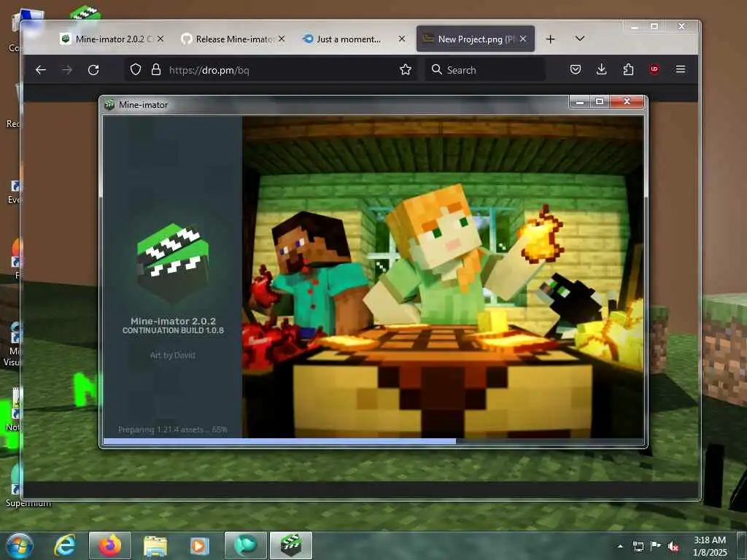The image size is (747, 560).
Task: Show hidden tray icons arrow
Action: (x=620, y=546)
